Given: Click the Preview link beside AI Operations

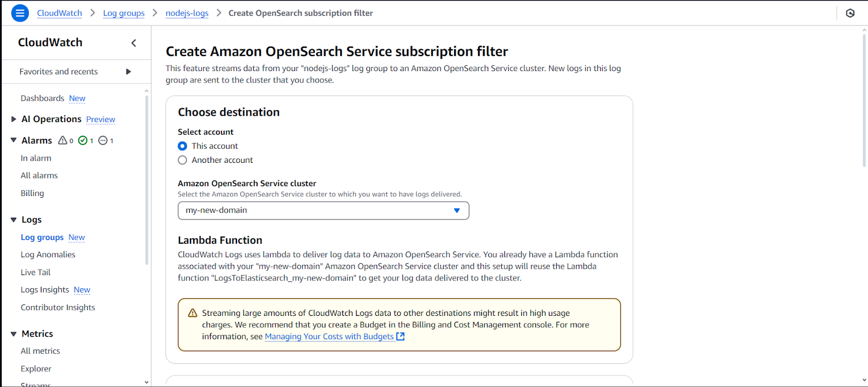Looking at the screenshot, I should (101, 119).
